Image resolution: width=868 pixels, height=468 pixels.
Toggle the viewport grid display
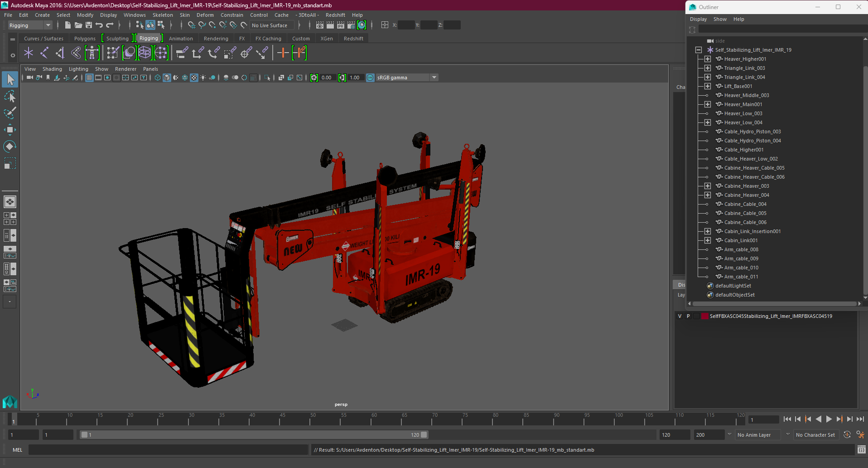pos(89,78)
